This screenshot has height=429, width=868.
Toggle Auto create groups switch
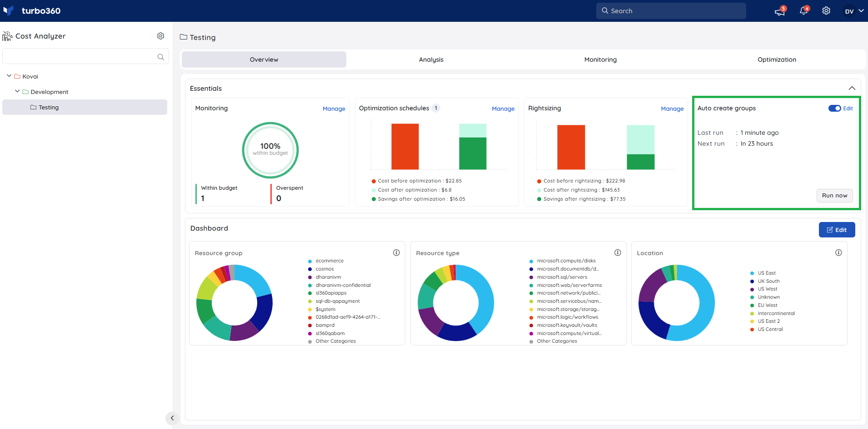(x=834, y=108)
